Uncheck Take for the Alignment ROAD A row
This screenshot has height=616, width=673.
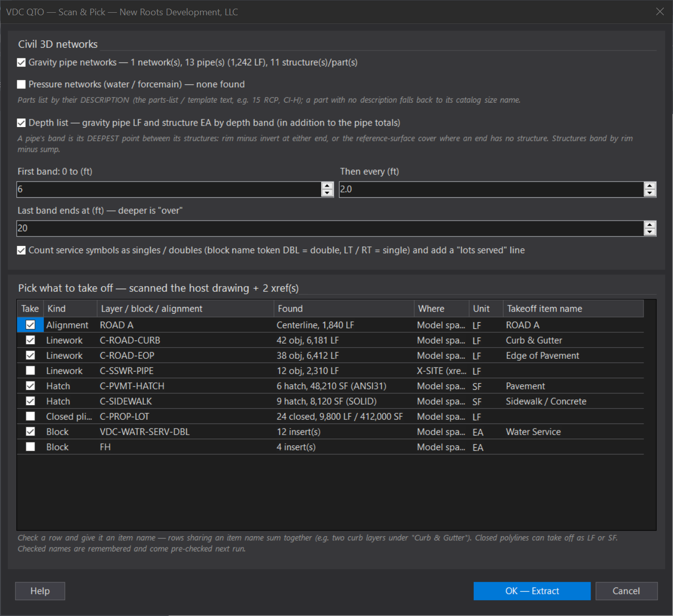tap(30, 325)
